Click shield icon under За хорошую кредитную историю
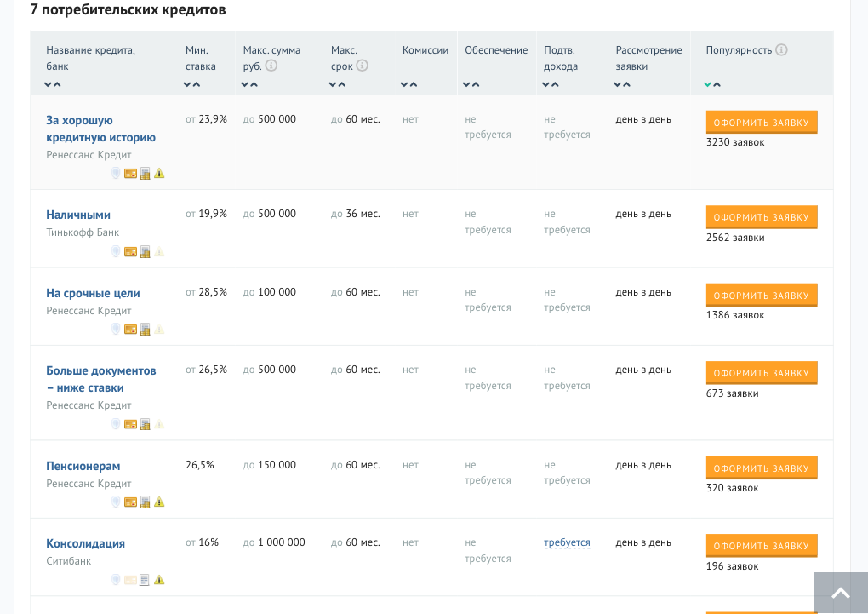868x614 pixels. [x=116, y=173]
